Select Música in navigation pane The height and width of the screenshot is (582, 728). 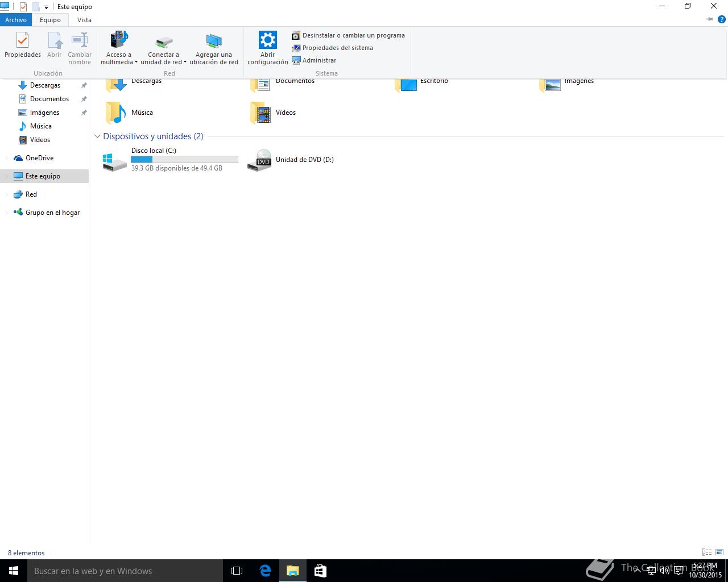coord(40,126)
